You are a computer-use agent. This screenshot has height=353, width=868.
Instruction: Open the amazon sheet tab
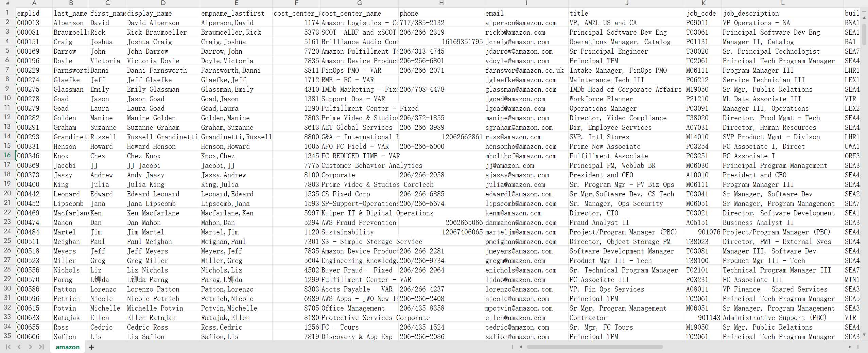click(x=68, y=347)
